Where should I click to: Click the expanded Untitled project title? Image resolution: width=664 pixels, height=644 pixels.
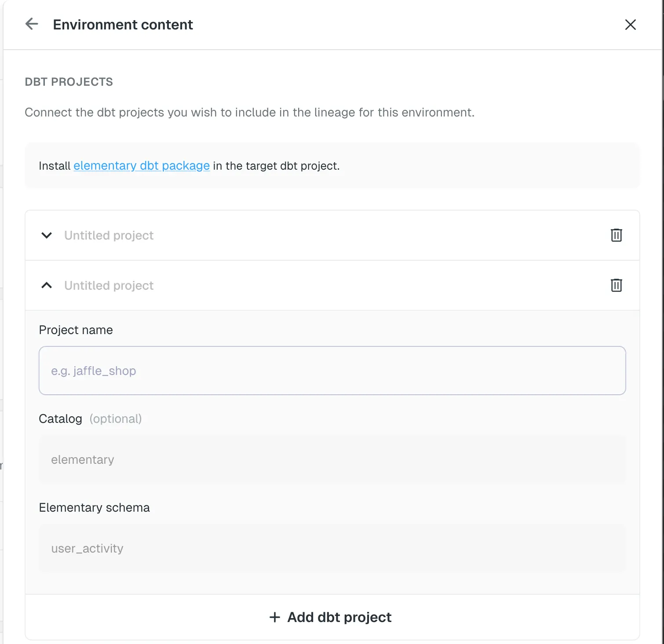click(109, 285)
